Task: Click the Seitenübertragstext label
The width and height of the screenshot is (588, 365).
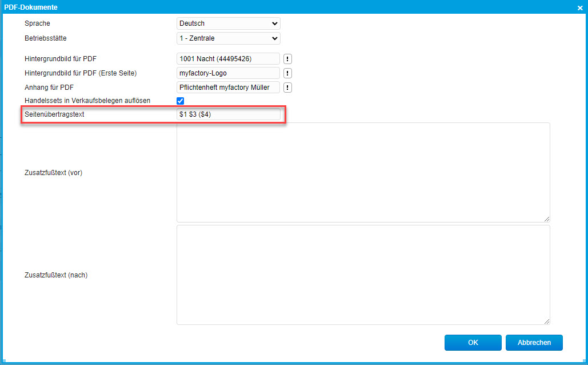Action: click(54, 114)
